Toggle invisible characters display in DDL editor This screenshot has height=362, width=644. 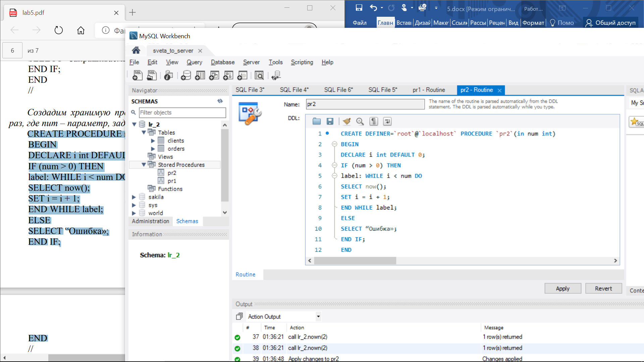374,121
